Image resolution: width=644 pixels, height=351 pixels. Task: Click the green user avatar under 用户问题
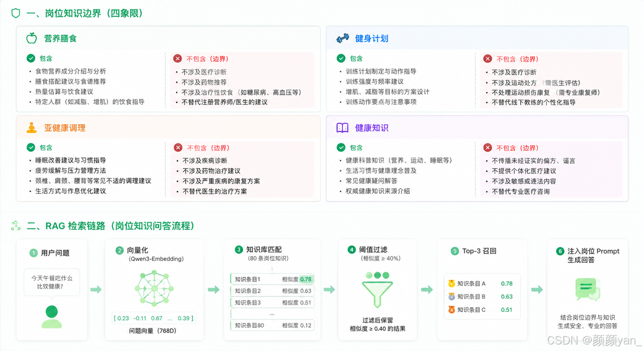click(51, 317)
